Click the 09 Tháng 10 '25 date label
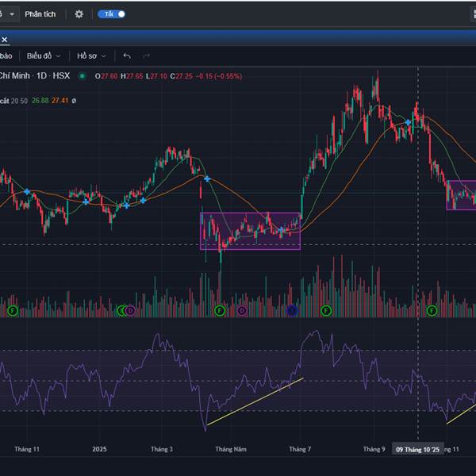Viewport: 476px width, 476px height. 417,449
